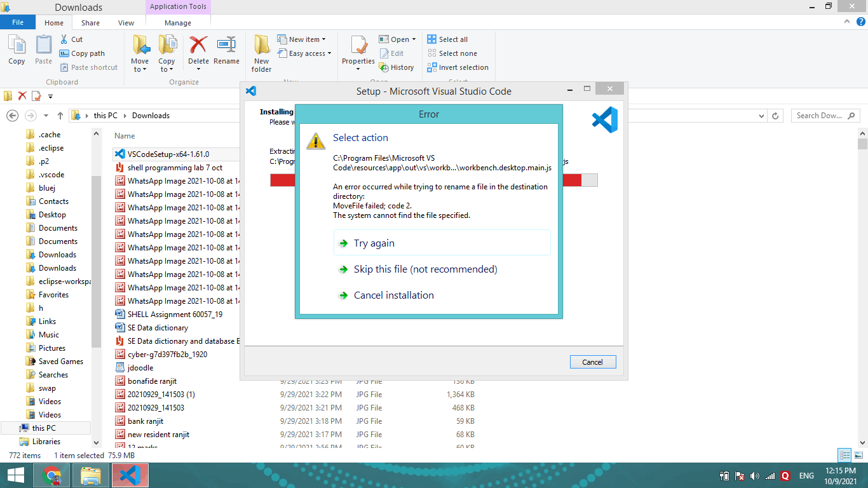Open the Easy access dropdown
Screen dimensions: 868x488
305,53
